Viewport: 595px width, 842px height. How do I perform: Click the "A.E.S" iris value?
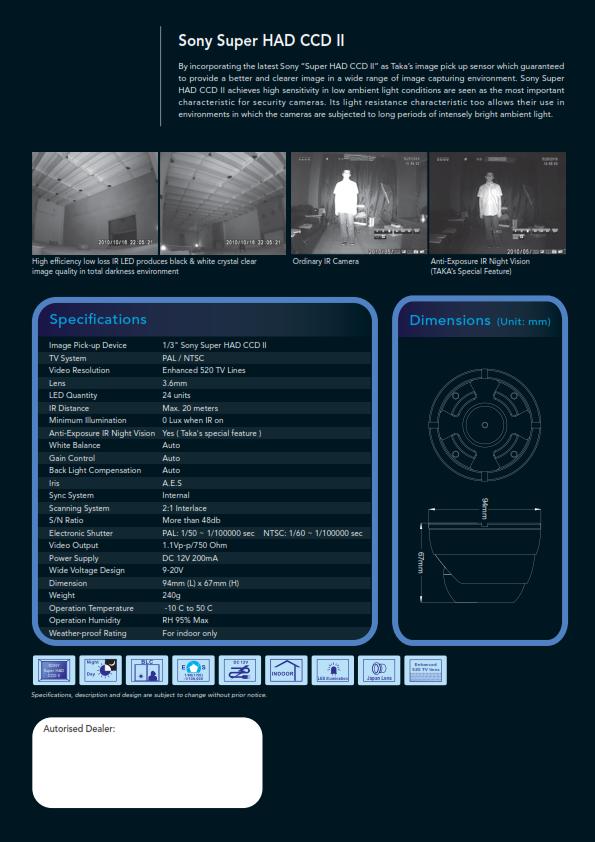pos(172,483)
